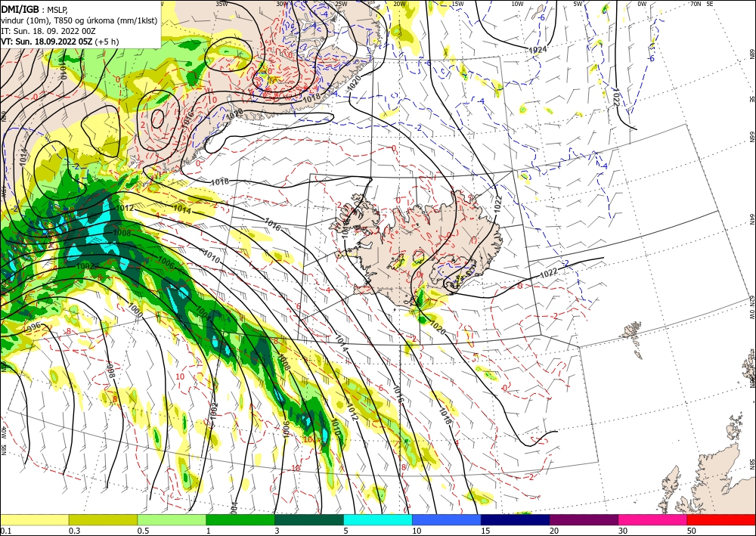Image resolution: width=756 pixels, height=536 pixels.
Task: Click the olive 0.3–0.5 legend swatch
Action: point(103,519)
